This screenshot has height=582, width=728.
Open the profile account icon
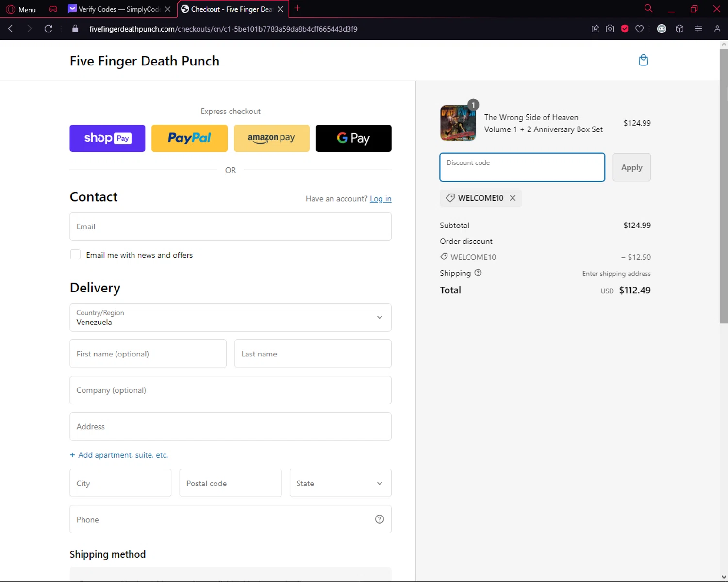pyautogui.click(x=717, y=29)
